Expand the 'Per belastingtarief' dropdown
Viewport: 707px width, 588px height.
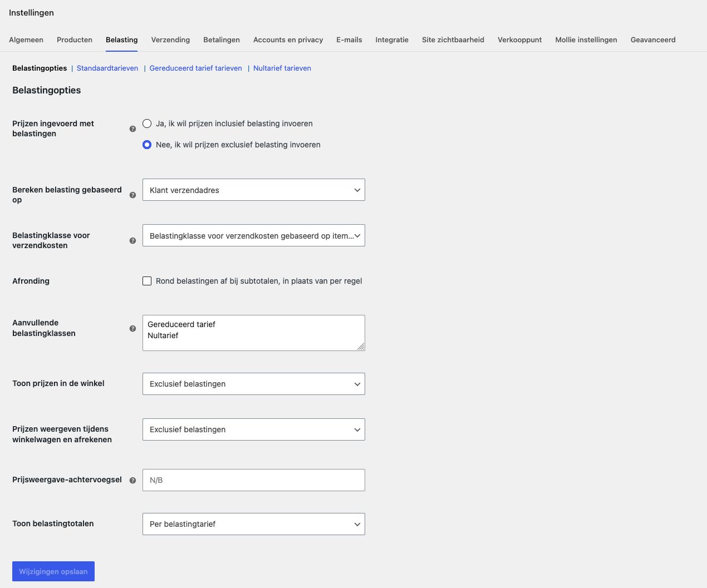(x=254, y=524)
